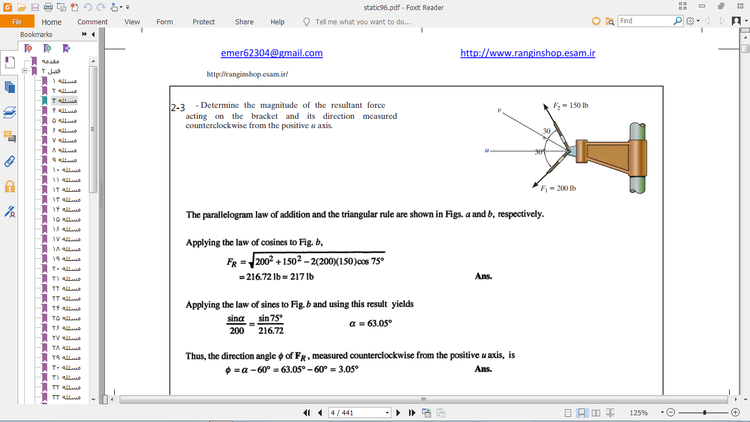Open the page number dropdown
Screen dimensions: 750x422
[x=387, y=412]
